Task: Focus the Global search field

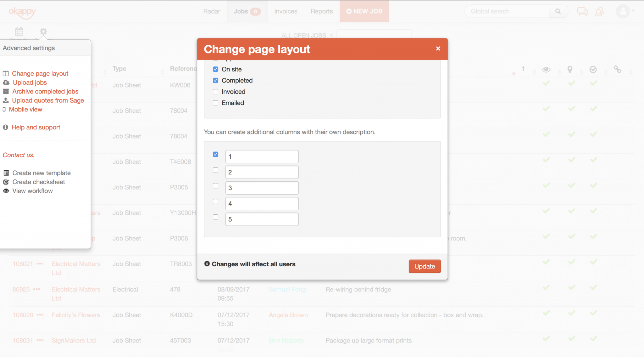Action: point(507,11)
